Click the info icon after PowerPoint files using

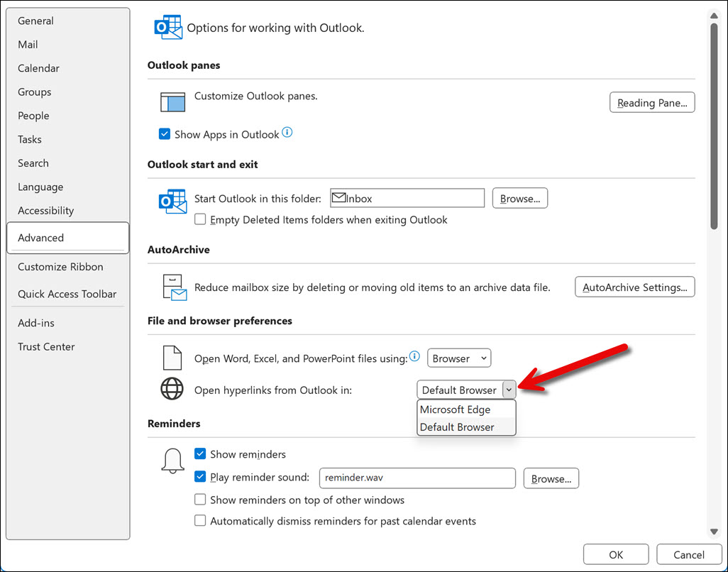point(414,356)
